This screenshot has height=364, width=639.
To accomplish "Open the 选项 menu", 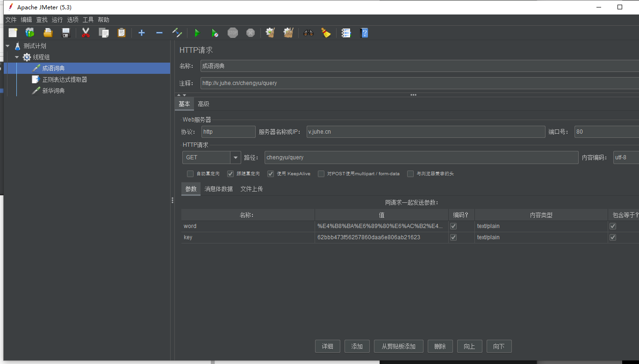I will tap(72, 20).
